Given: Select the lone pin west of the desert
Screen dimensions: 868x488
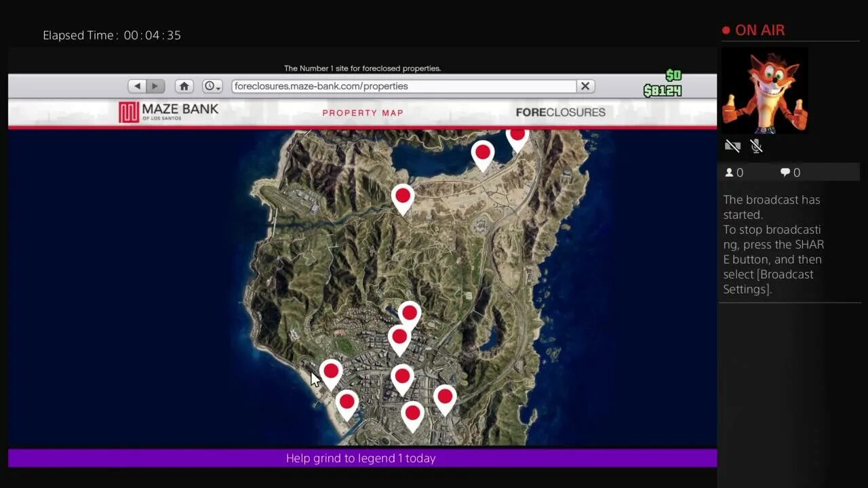Looking at the screenshot, I should [x=403, y=198].
